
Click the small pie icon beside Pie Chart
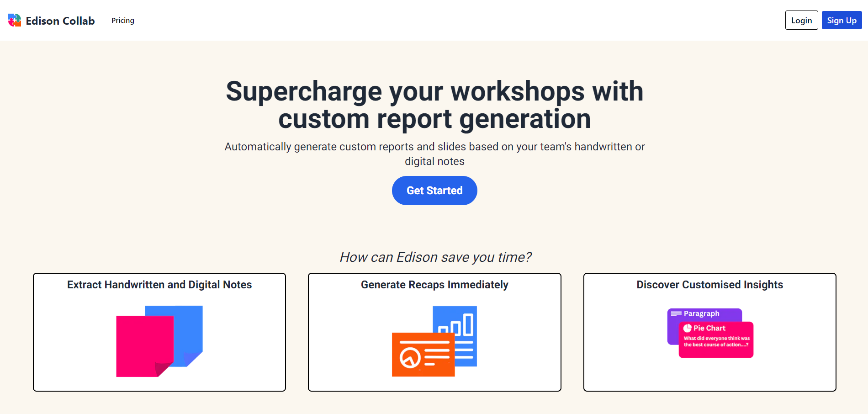click(687, 328)
